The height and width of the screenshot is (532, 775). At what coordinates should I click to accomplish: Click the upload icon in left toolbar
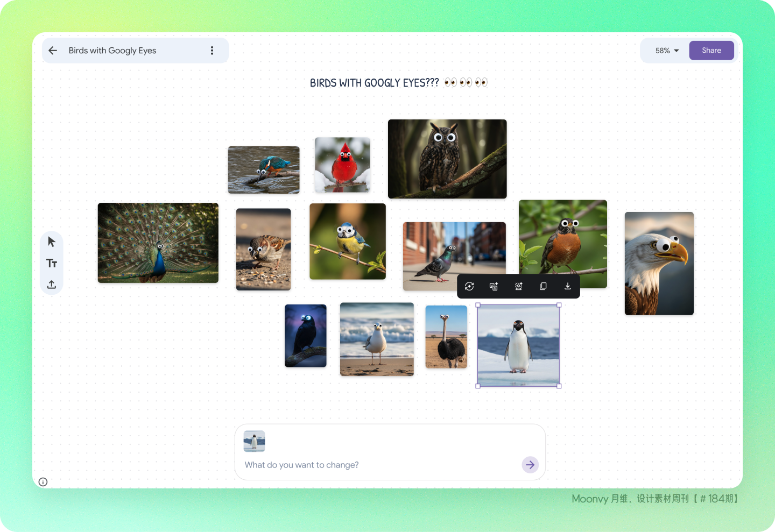pos(52,285)
